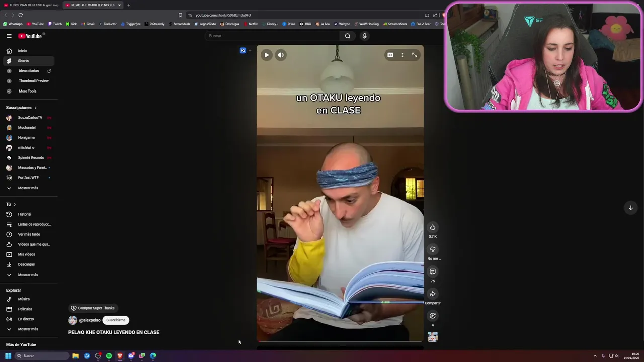The width and height of the screenshot is (644, 362).
Task: Start voice search with the microphone
Action: coord(365,36)
